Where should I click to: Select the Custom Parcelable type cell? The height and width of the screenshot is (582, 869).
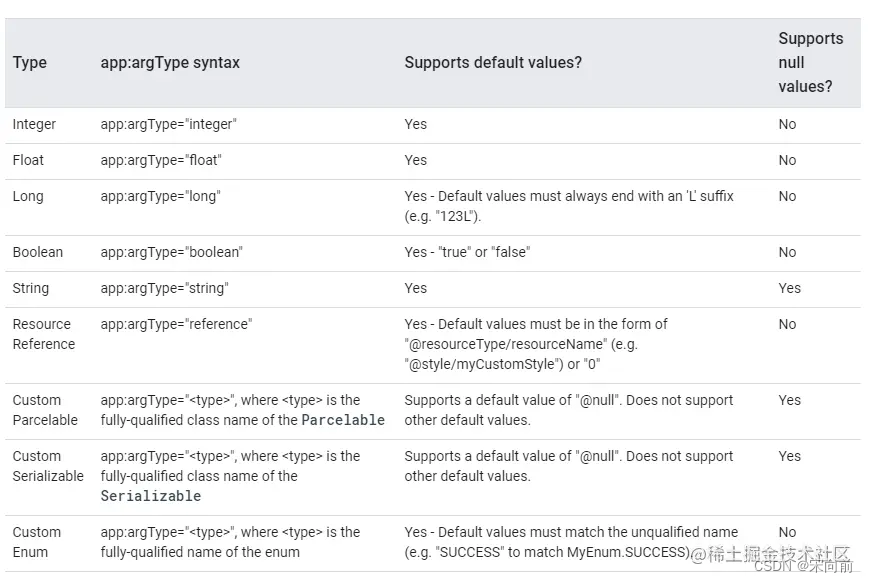pos(45,410)
